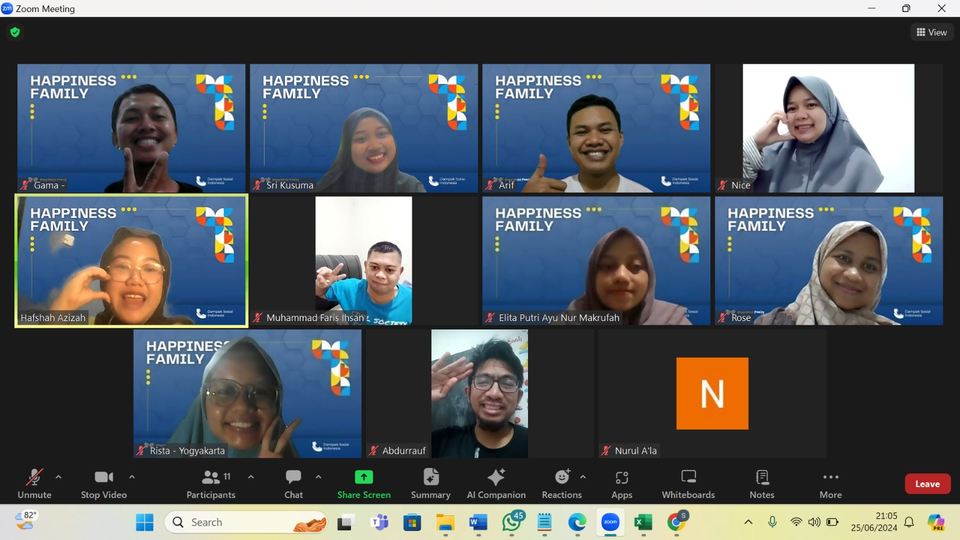Screen dimensions: 960x540
Task: Open the meeting Summary tool
Action: [x=430, y=483]
